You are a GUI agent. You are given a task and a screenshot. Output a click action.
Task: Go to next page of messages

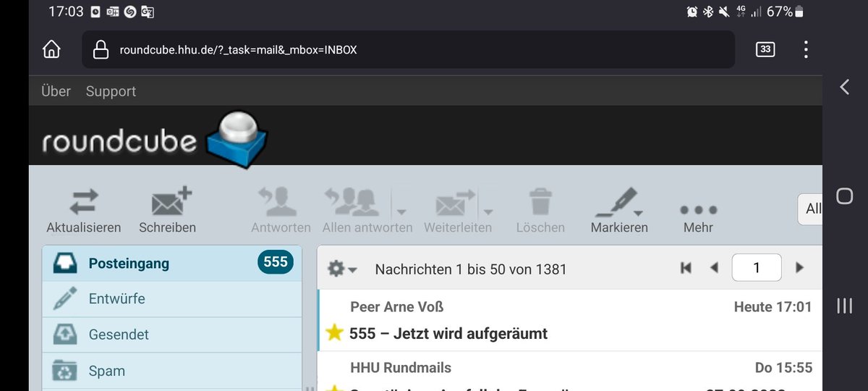[x=799, y=268]
